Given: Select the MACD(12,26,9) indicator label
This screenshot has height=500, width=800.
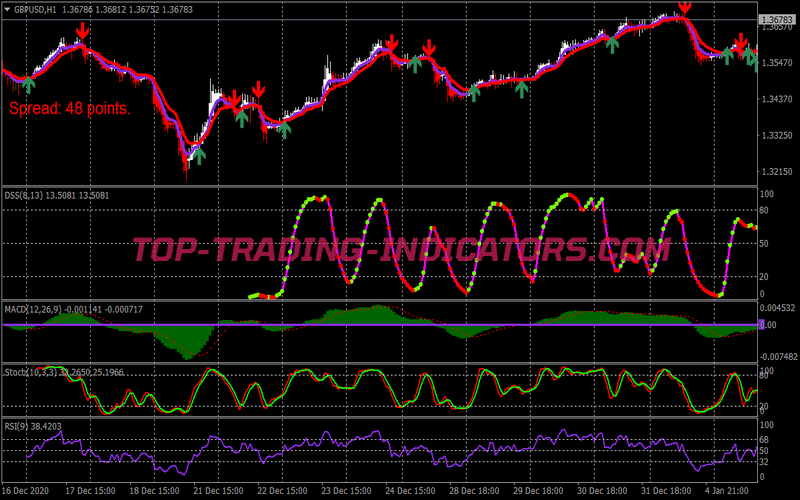Looking at the screenshot, I should [33, 309].
